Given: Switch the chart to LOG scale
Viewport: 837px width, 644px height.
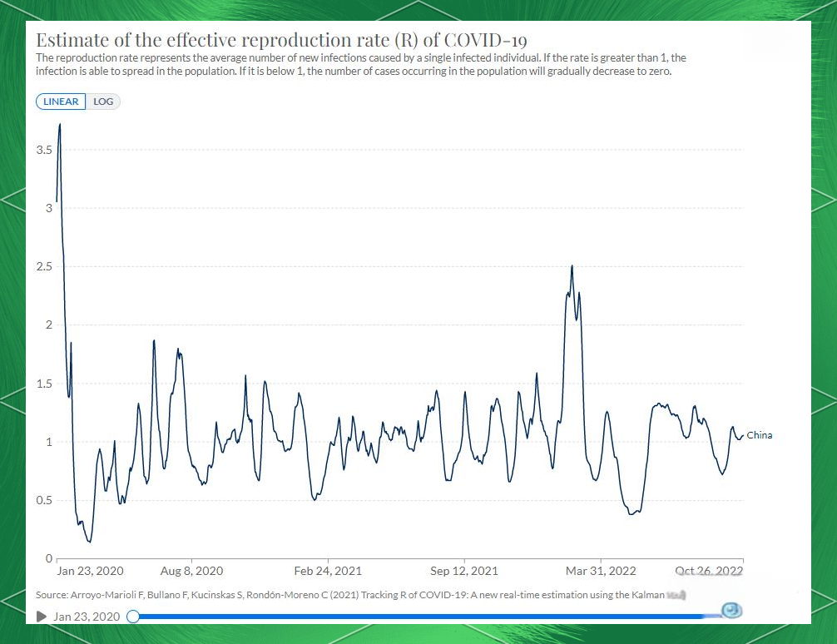Looking at the screenshot, I should (103, 102).
